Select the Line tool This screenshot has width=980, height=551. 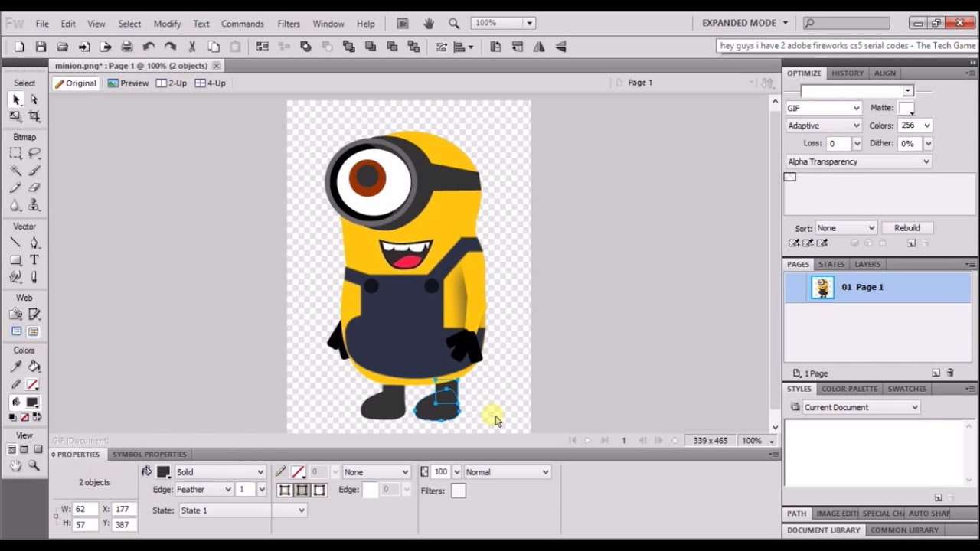point(15,243)
